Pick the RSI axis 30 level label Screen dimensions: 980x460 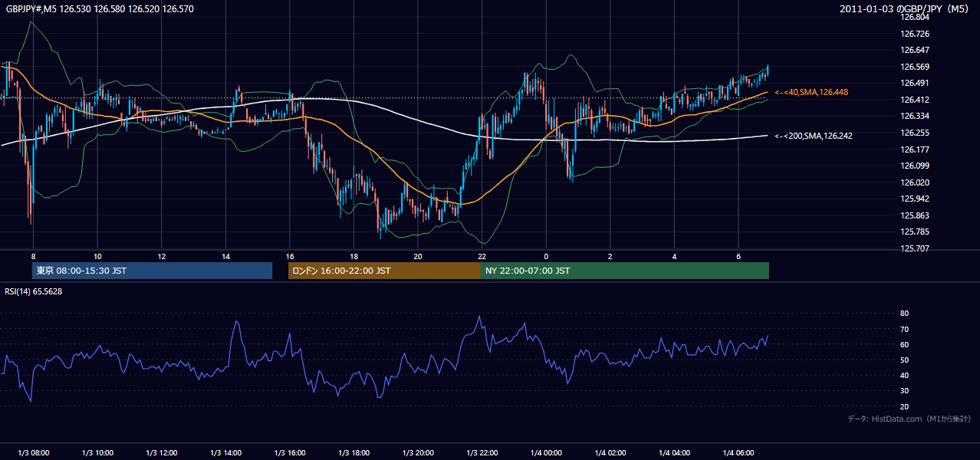pos(904,390)
